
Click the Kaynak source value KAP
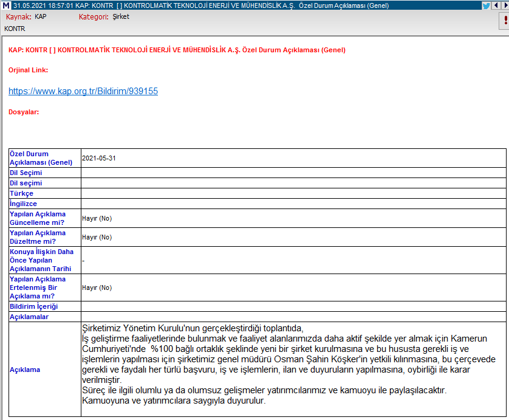tap(41, 16)
